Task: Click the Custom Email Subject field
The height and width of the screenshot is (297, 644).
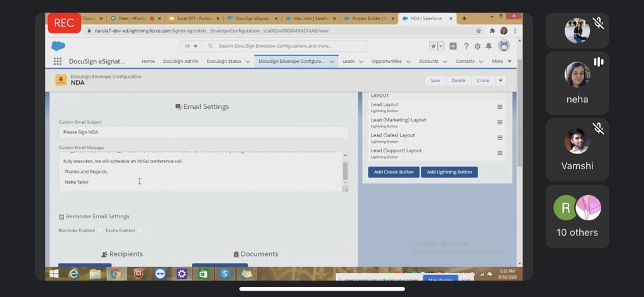Action: (203, 132)
